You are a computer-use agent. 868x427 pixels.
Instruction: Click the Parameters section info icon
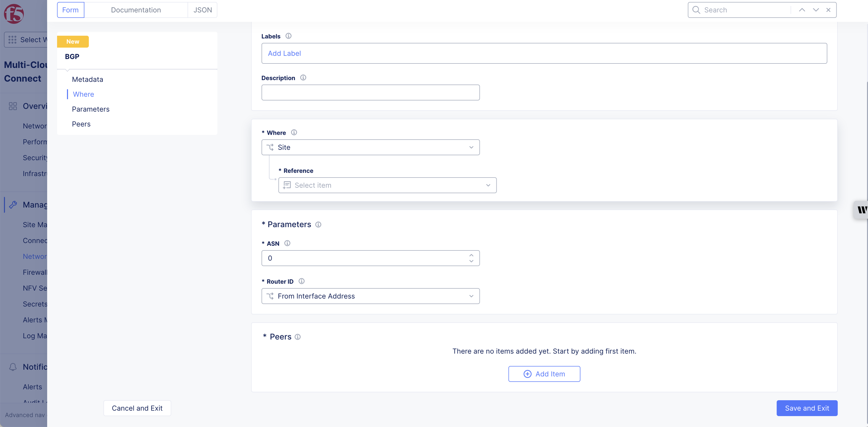pos(318,225)
